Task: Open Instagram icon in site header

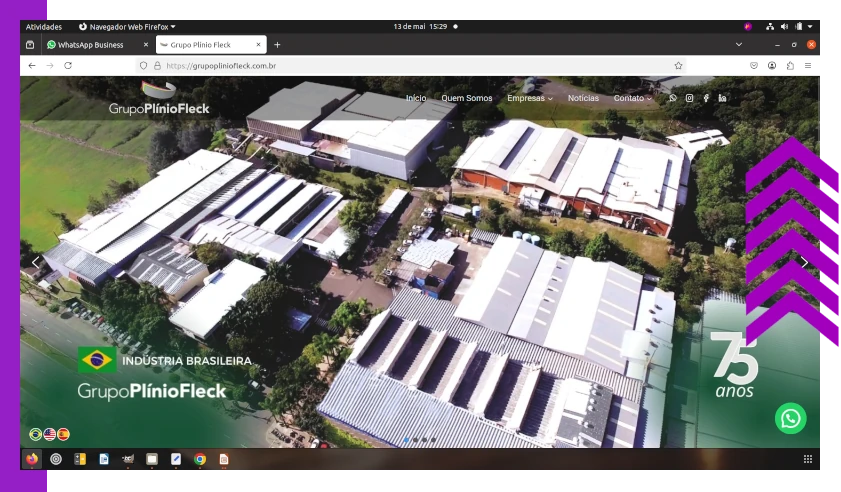Action: coord(689,98)
